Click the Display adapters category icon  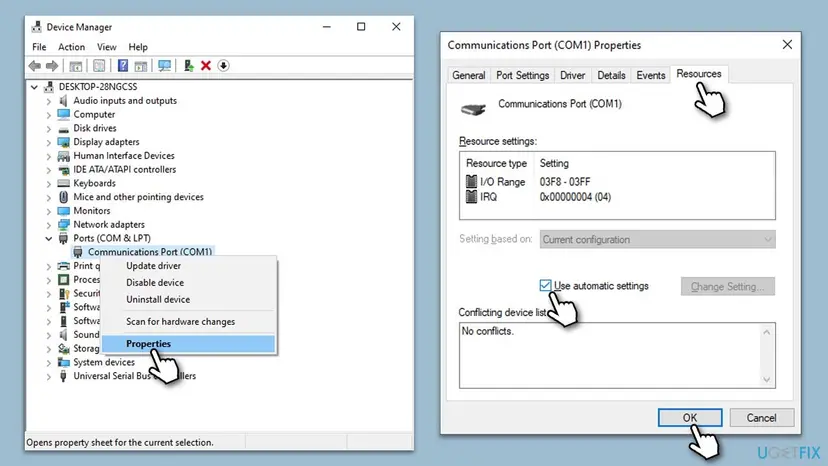click(x=63, y=142)
